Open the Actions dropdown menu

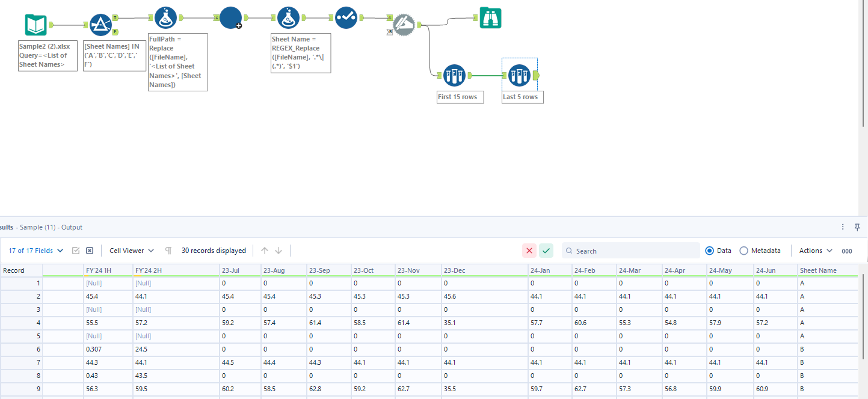pos(816,251)
